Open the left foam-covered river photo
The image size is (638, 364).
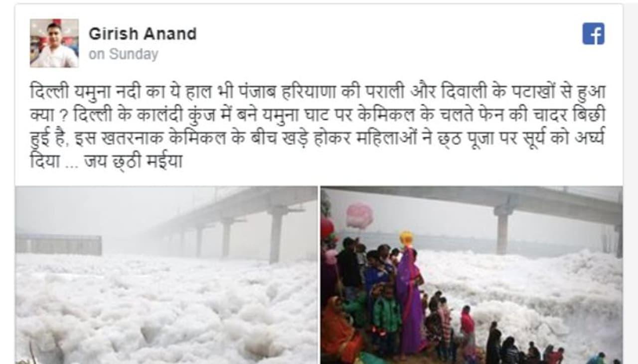(166, 275)
